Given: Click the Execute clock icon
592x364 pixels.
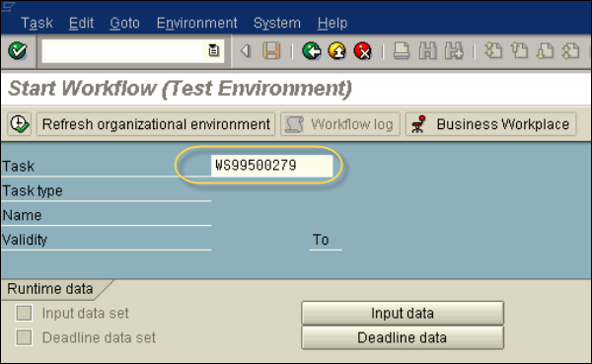Looking at the screenshot, I should [x=20, y=124].
